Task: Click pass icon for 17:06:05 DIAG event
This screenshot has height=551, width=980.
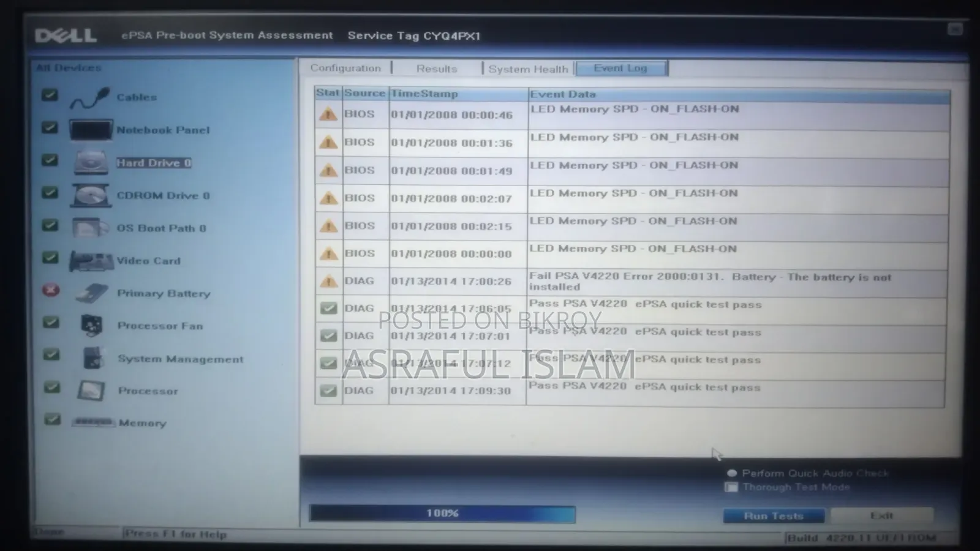Action: [x=329, y=308]
